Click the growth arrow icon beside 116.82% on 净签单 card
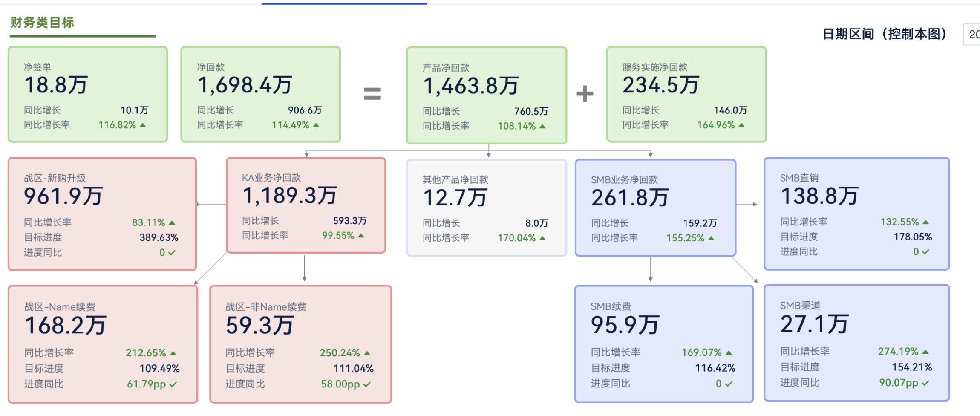This screenshot has height=416, width=980. [144, 125]
